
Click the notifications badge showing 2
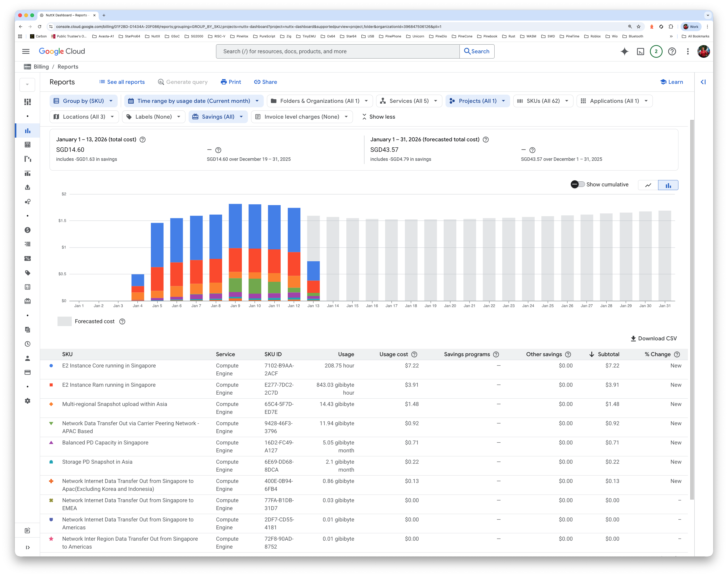pyautogui.click(x=656, y=51)
